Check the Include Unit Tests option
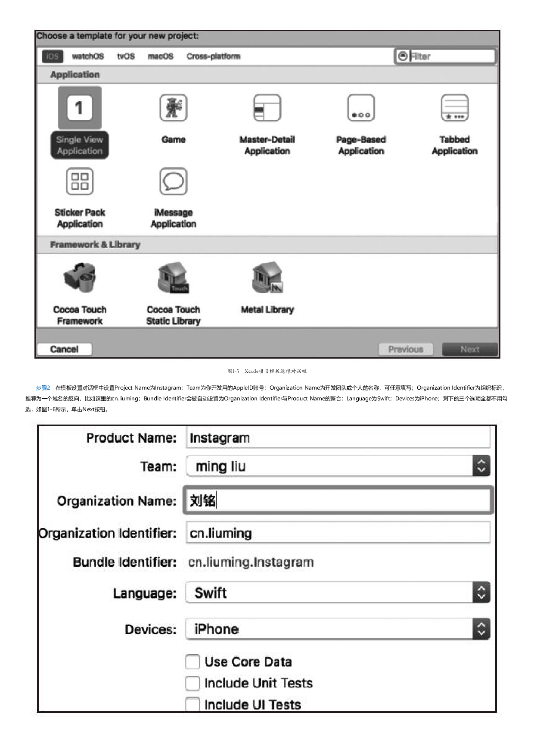The image size is (534, 756). click(192, 683)
